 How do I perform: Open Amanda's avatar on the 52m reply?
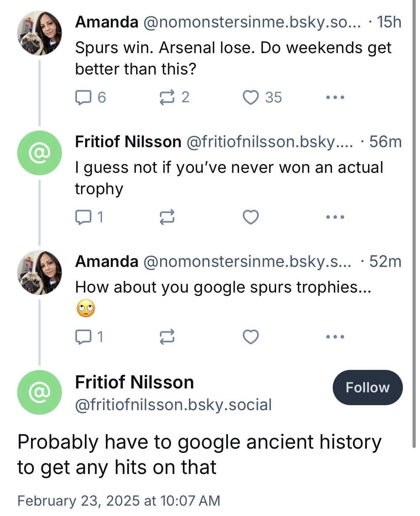tap(40, 273)
